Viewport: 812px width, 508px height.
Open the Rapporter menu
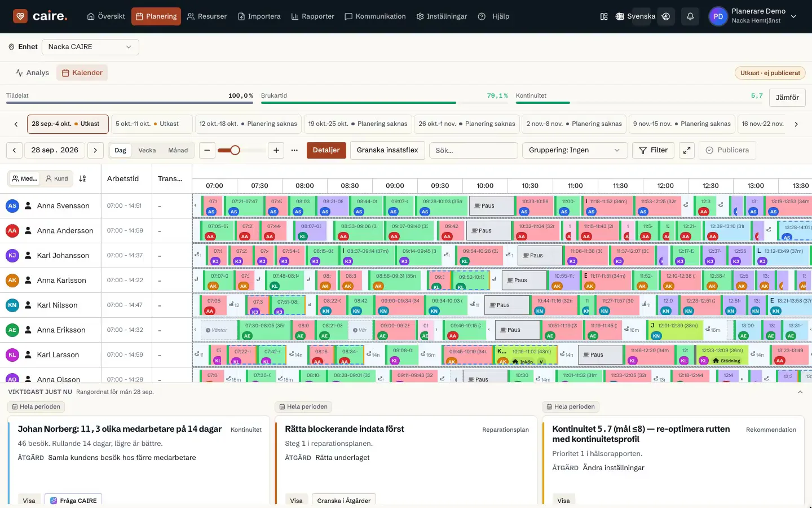coord(312,16)
